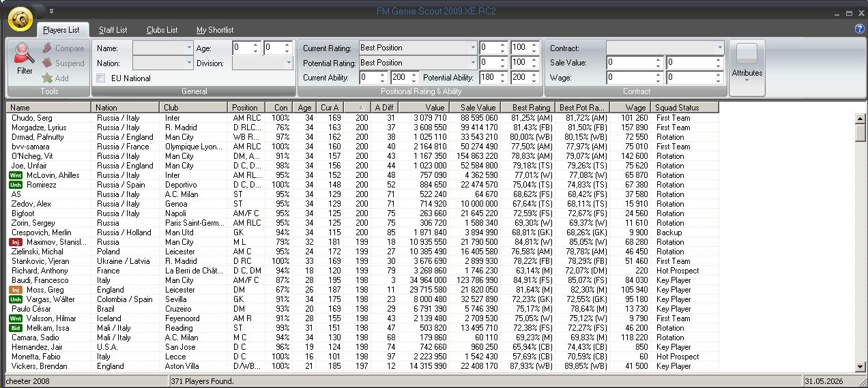Viewport: 868px width, 388px height.
Task: Click the Suspend tool icon
Action: (47, 63)
